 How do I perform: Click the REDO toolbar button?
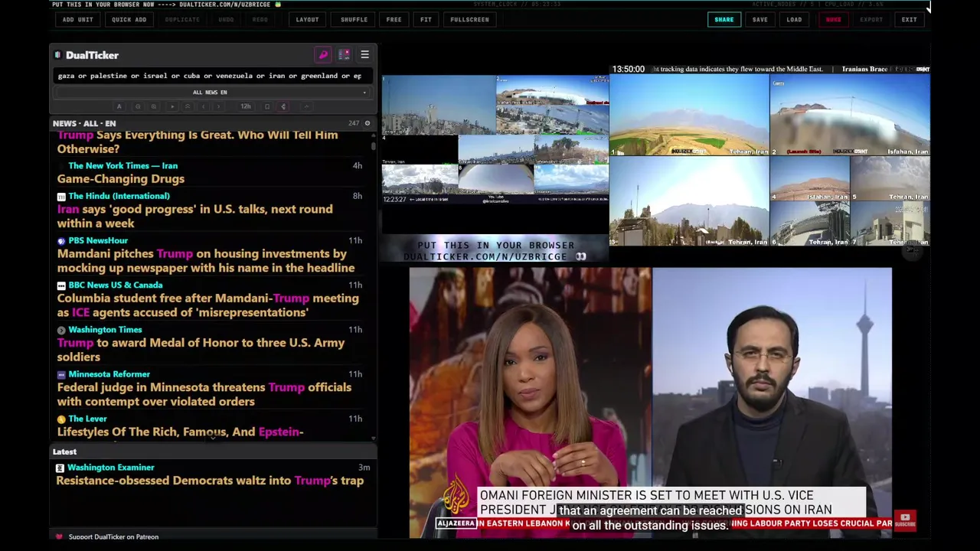(x=260, y=20)
